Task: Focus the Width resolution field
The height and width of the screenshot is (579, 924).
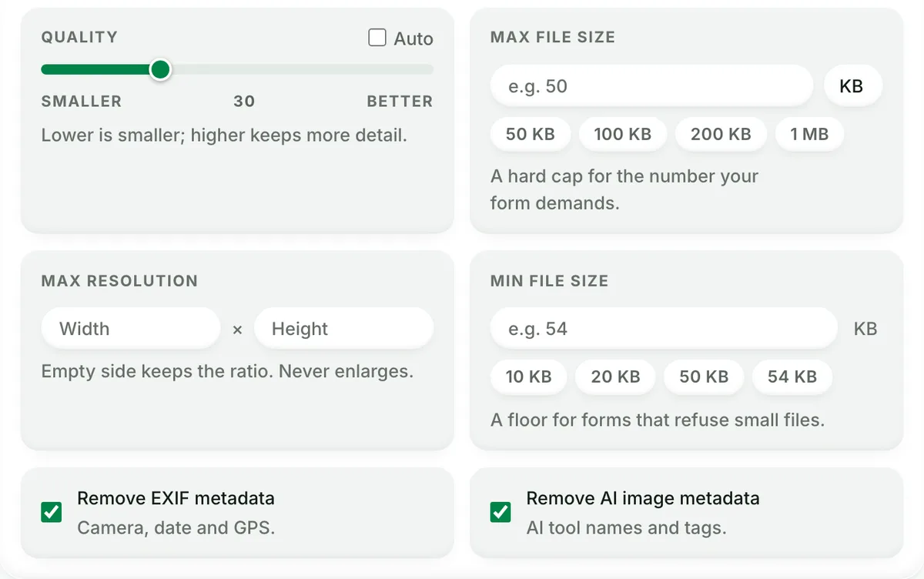Action: tap(131, 329)
